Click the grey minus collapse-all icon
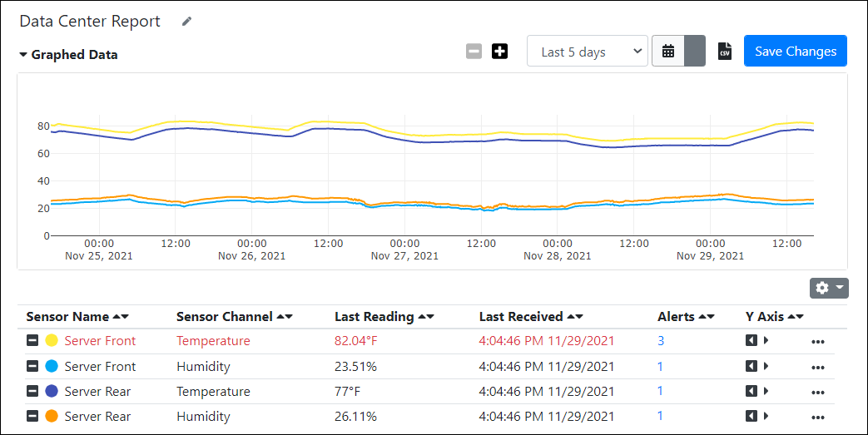868x435 pixels. [474, 52]
